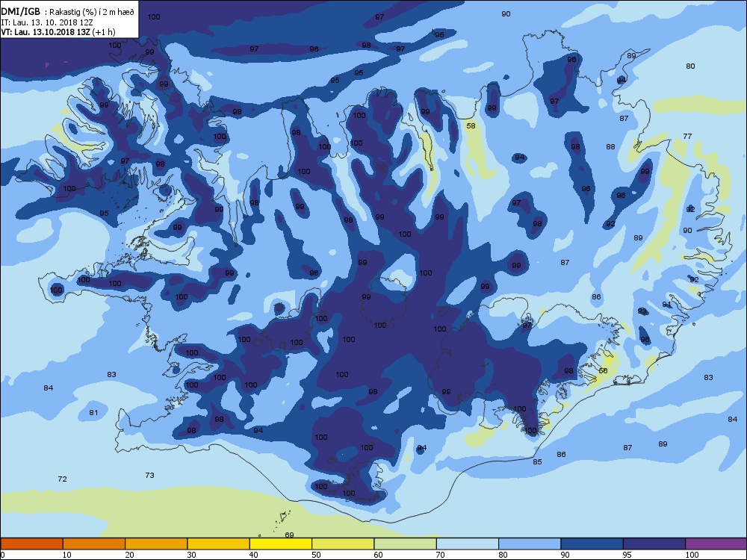747x560 pixels.
Task: Click the humidity value 56 on the map
Action: [x=603, y=370]
